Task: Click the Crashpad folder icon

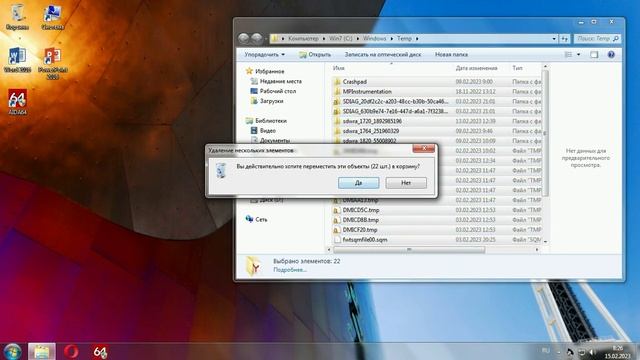Action: tap(337, 82)
